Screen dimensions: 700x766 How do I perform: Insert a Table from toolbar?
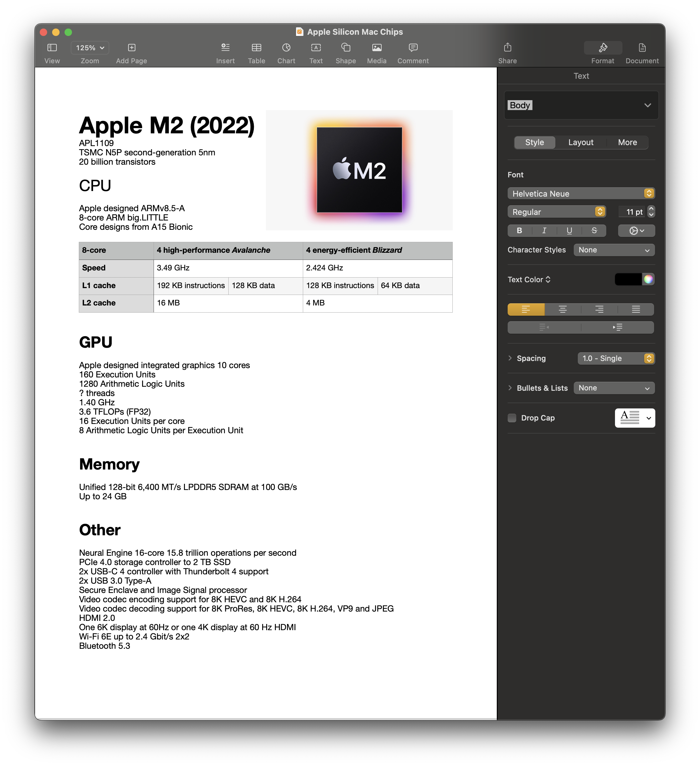pyautogui.click(x=256, y=48)
